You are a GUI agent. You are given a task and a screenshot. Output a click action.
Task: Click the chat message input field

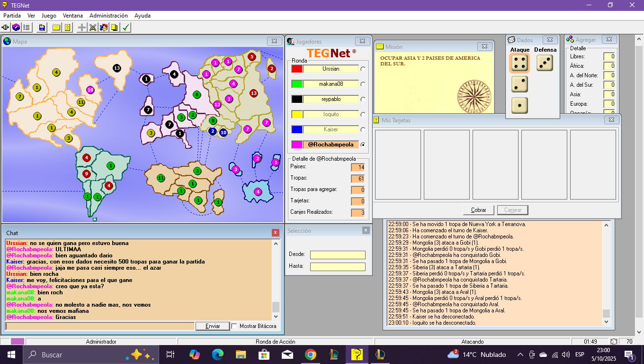pyautogui.click(x=99, y=326)
